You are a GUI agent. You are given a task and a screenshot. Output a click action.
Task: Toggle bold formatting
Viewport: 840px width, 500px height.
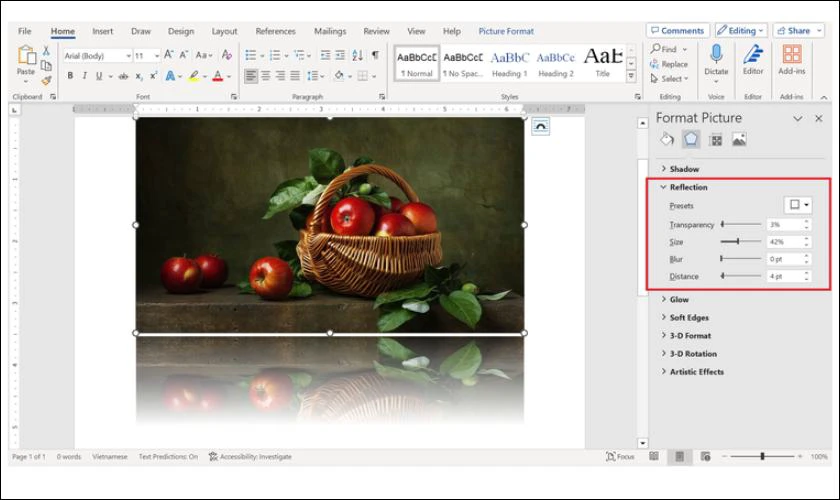[70, 76]
